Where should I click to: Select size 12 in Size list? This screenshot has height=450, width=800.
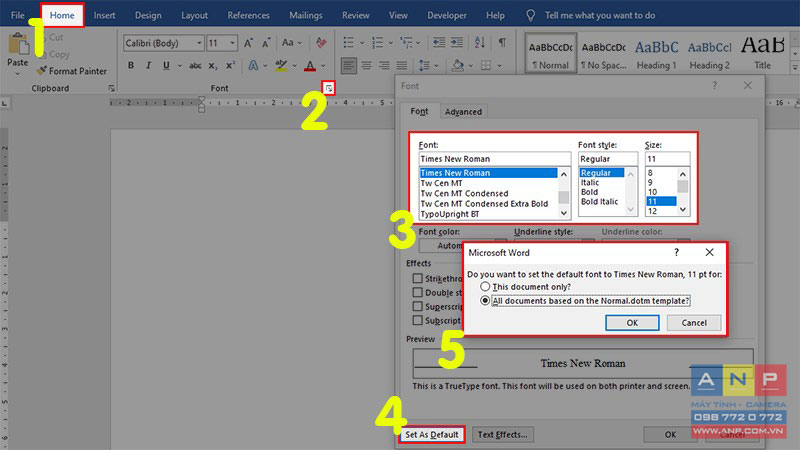tap(661, 211)
